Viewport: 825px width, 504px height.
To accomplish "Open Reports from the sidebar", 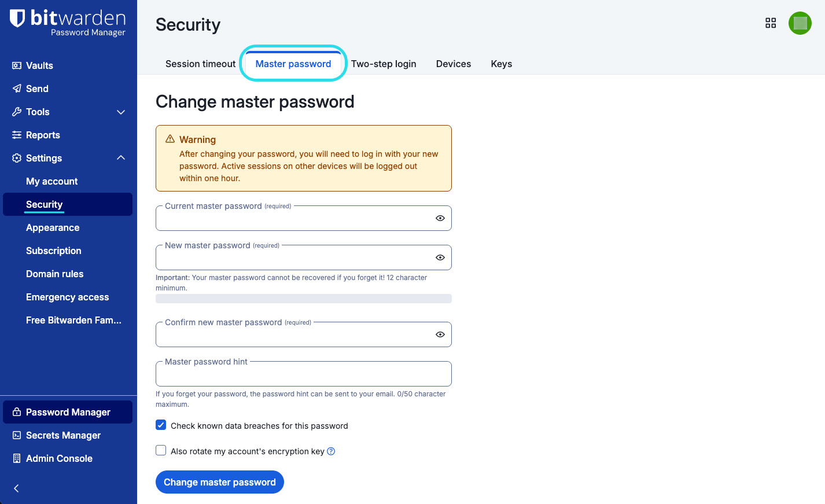I will coord(42,135).
